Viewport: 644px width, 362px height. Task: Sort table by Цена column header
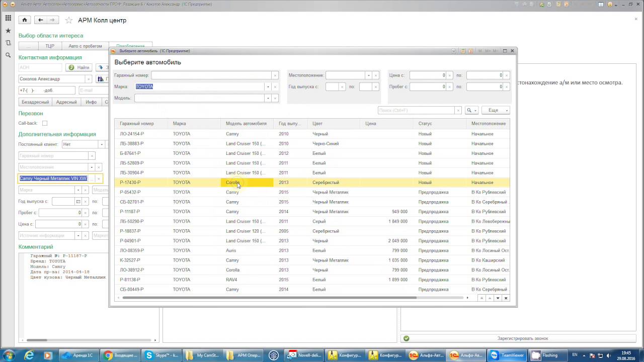[386, 124]
